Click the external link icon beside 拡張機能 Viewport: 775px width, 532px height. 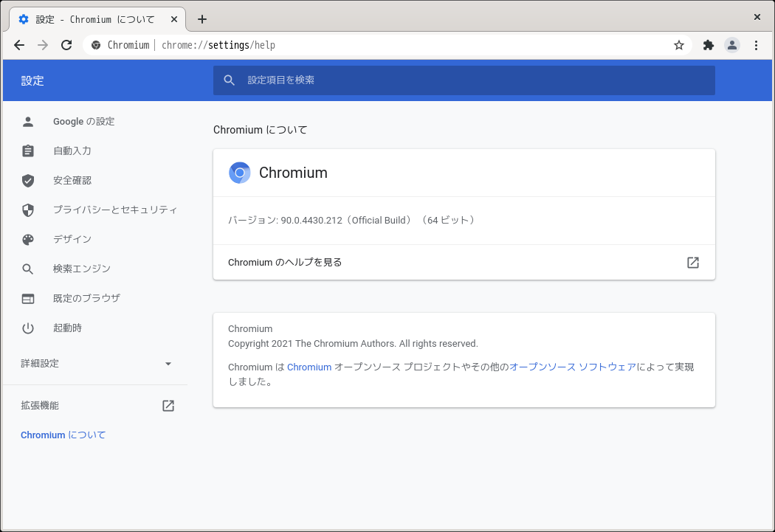point(168,406)
